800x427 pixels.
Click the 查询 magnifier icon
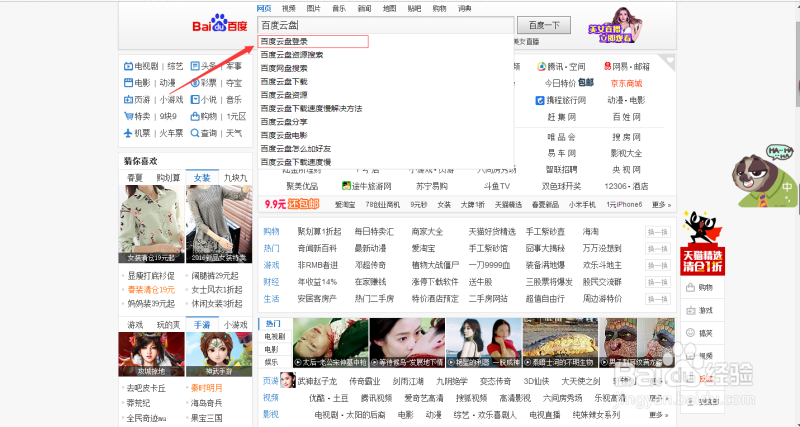195,133
